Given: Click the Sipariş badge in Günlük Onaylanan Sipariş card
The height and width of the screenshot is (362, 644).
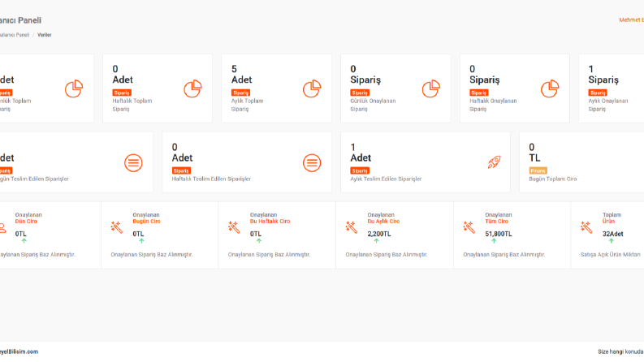Looking at the screenshot, I should (x=360, y=93).
